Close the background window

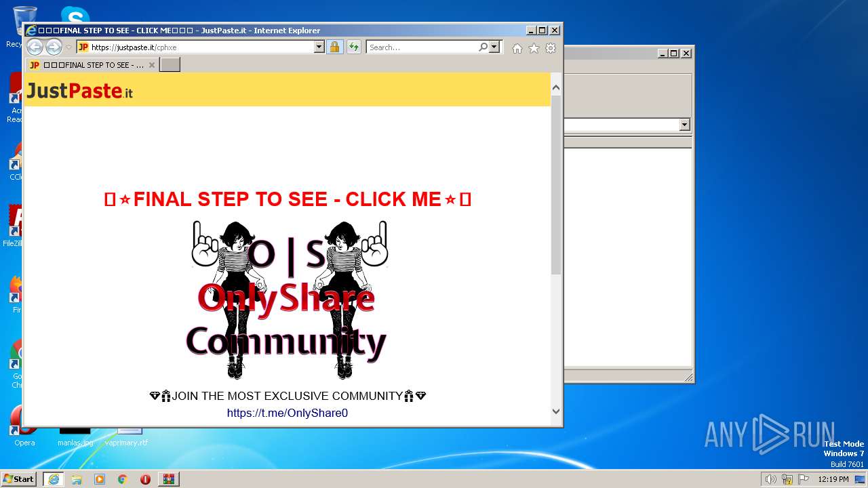click(x=686, y=53)
